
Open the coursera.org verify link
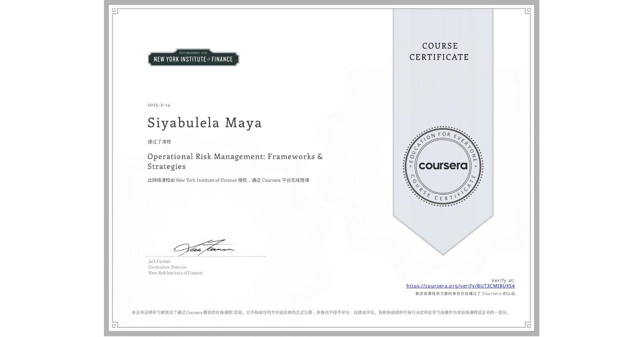(460, 286)
